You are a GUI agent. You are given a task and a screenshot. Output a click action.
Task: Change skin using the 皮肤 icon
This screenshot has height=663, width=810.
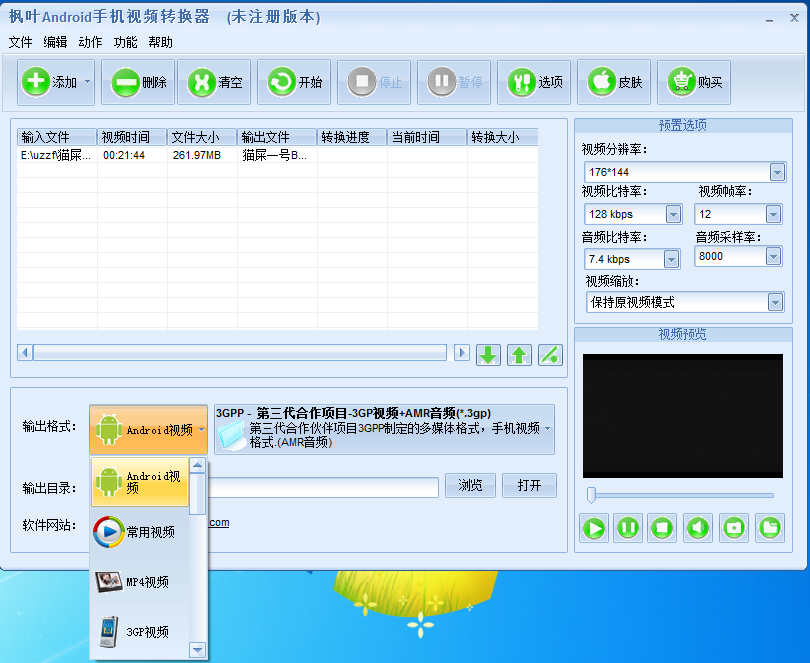(605, 82)
